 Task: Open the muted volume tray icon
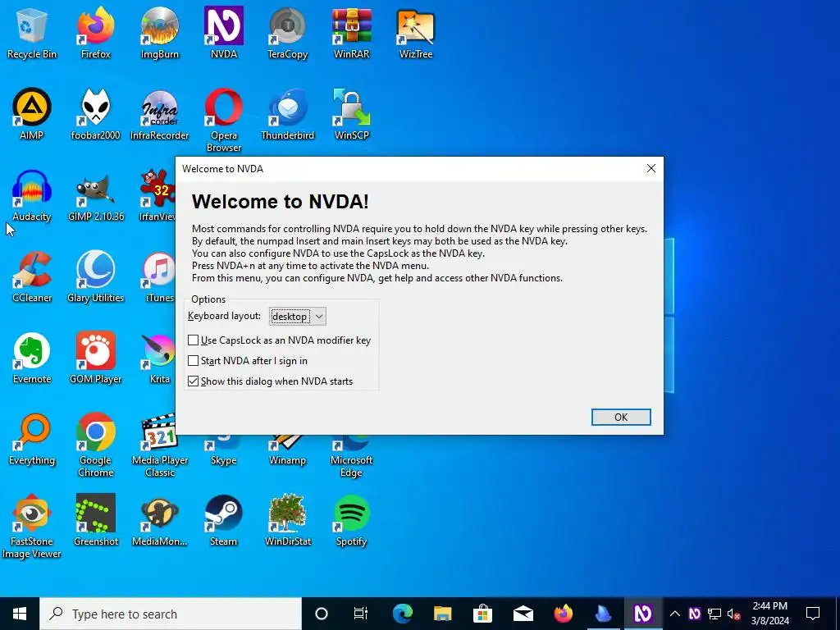tap(734, 614)
